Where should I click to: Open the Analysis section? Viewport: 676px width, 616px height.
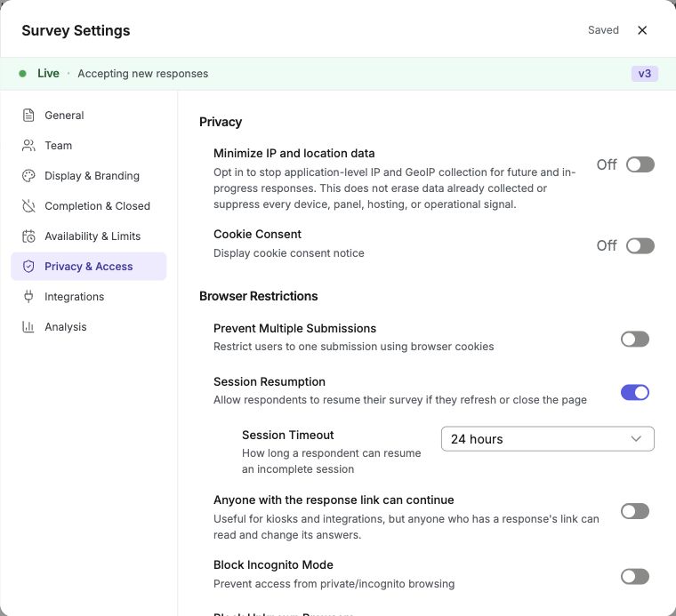88,326
